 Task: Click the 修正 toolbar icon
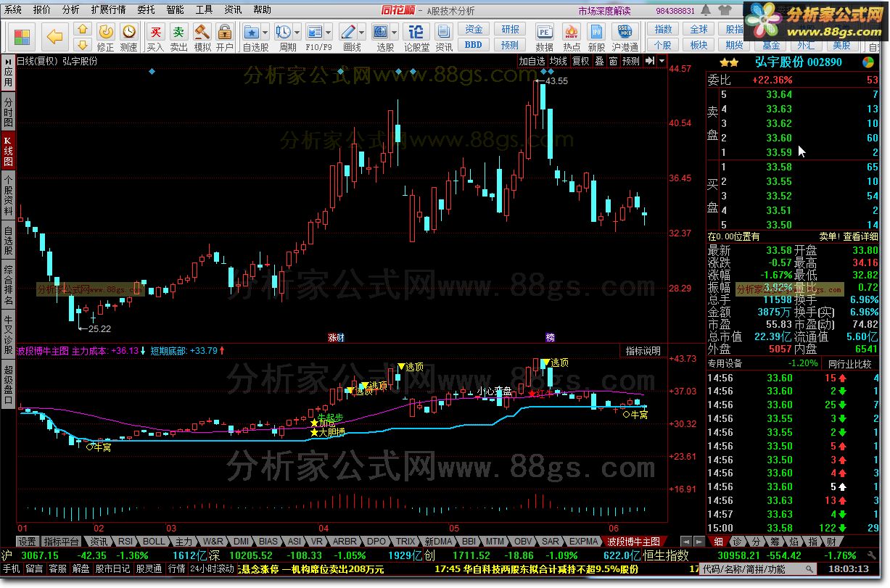105,36
